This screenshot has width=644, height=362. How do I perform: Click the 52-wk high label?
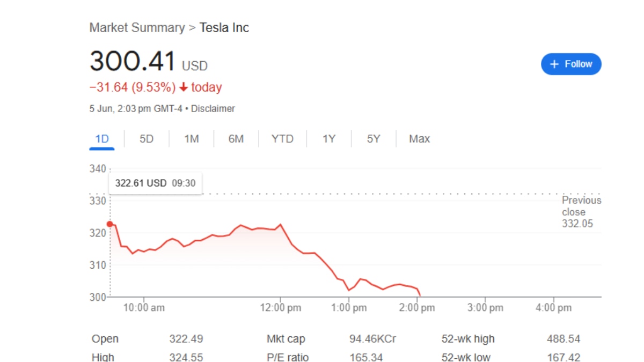(467, 339)
